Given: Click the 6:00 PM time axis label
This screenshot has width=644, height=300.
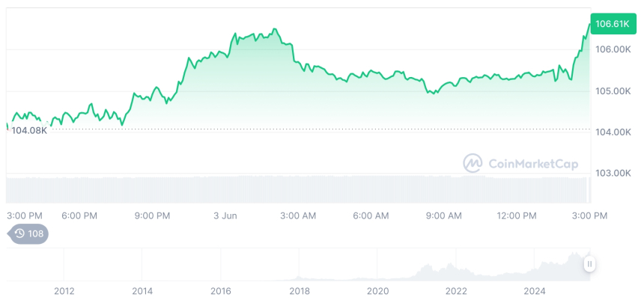Looking at the screenshot, I should (79, 215).
